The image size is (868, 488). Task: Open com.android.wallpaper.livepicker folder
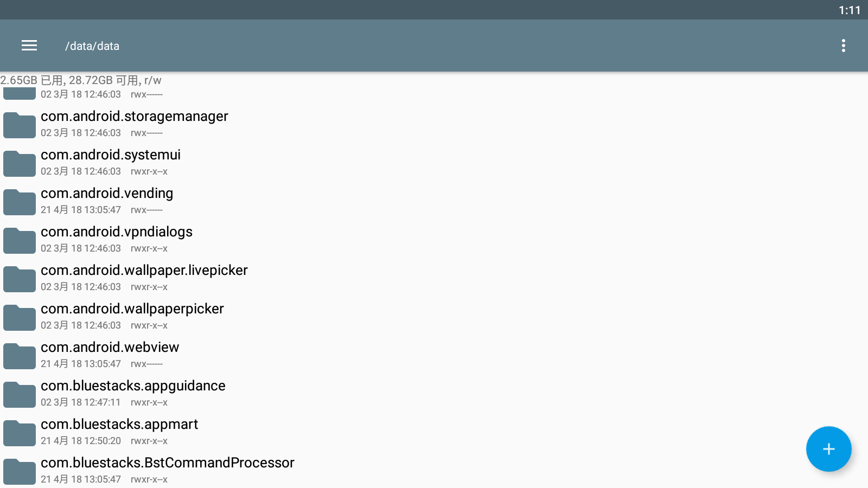[144, 270]
